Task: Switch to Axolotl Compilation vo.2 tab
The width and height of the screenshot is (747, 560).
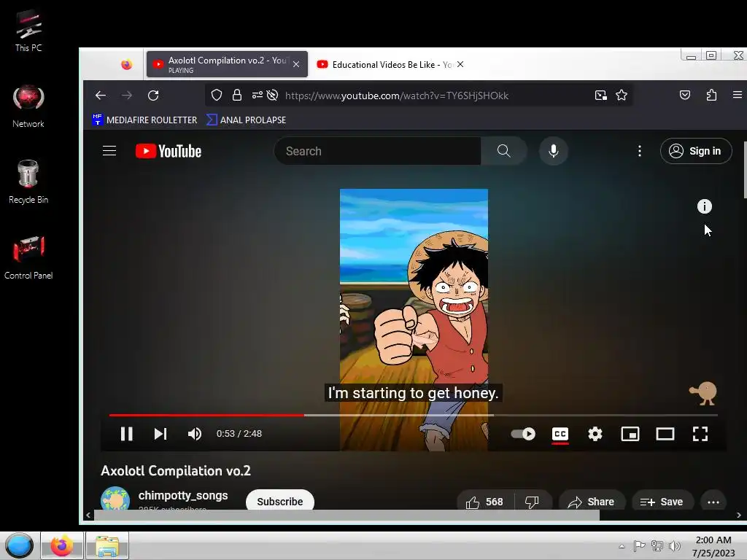Action: point(228,64)
